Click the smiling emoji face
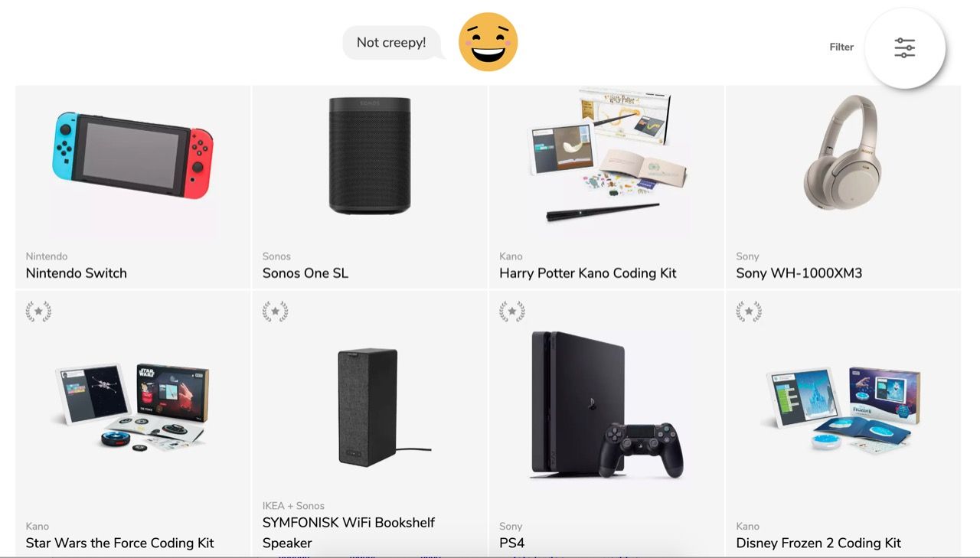Viewport: 980px width, 558px height. 488,42
